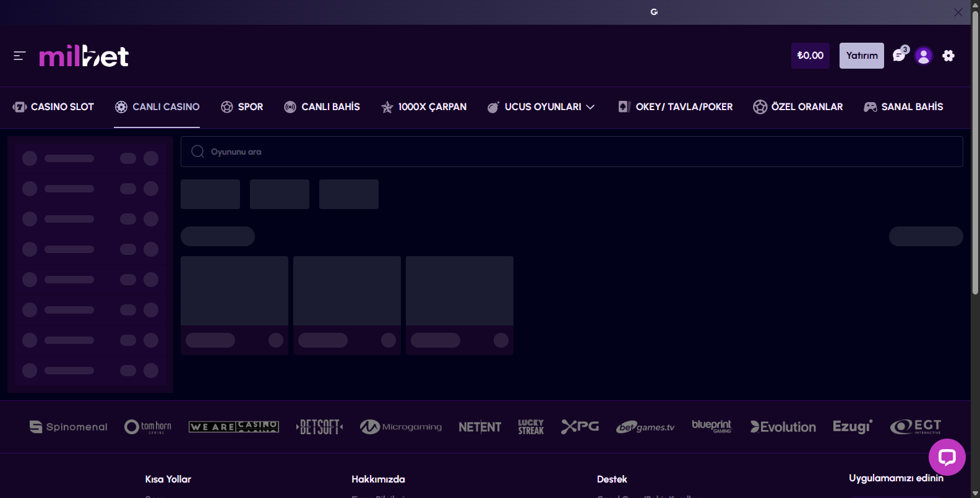Screen dimensions: 980x498
Task: Click the Hakkımızda footer heading
Action: 378,479
